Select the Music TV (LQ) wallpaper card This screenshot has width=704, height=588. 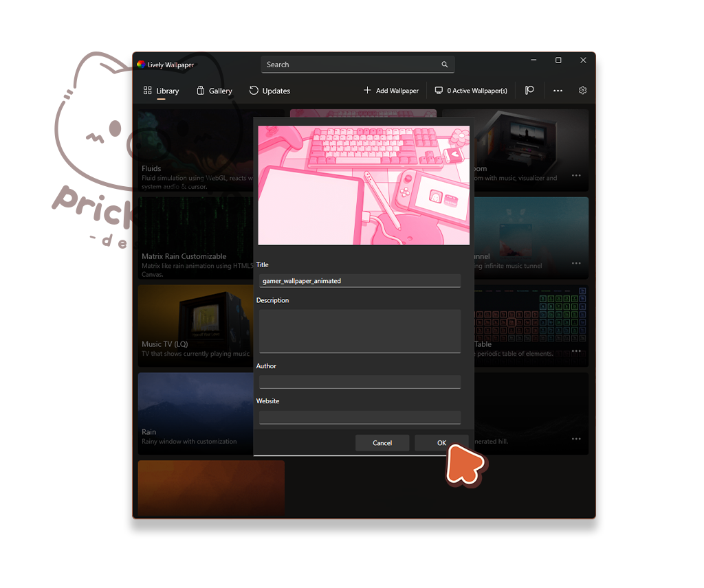(196, 326)
